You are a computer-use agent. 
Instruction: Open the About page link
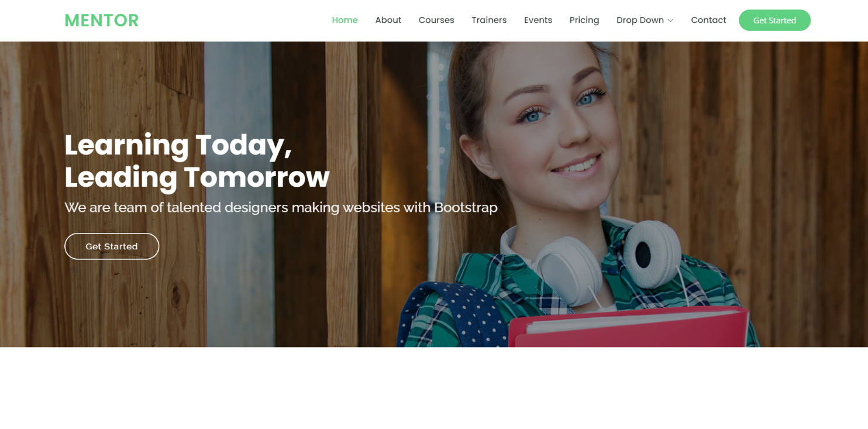[x=388, y=20]
